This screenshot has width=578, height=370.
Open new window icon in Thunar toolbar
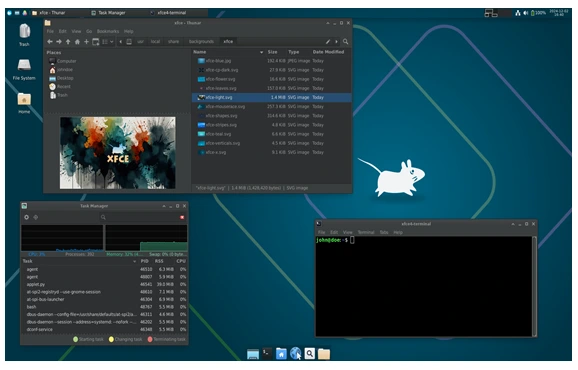point(95,42)
